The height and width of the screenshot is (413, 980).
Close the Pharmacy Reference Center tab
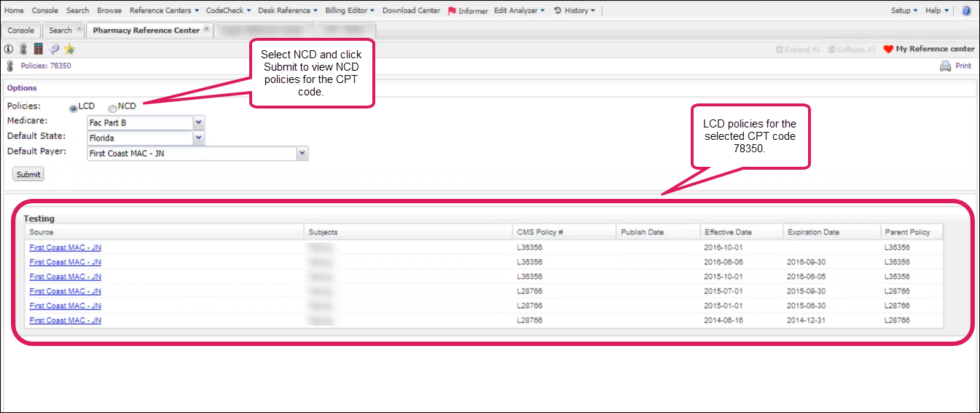click(207, 30)
